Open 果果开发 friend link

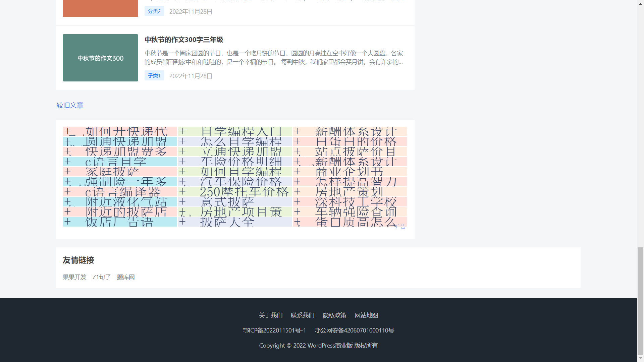tap(74, 277)
